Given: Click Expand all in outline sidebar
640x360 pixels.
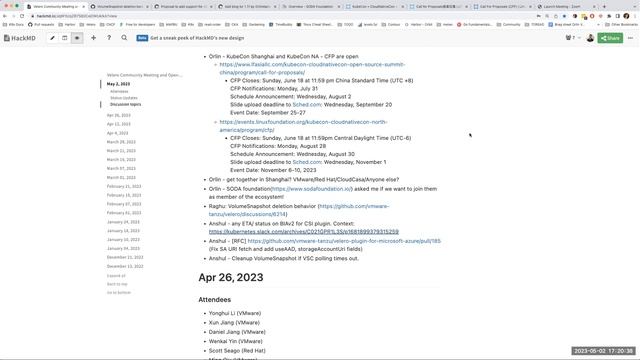Looking at the screenshot, I should point(116,276).
